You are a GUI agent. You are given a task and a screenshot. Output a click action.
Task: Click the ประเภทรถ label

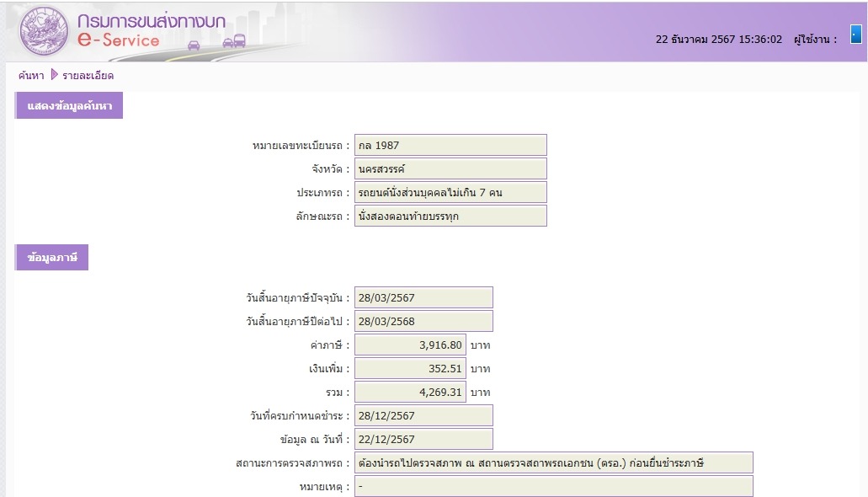pos(322,193)
